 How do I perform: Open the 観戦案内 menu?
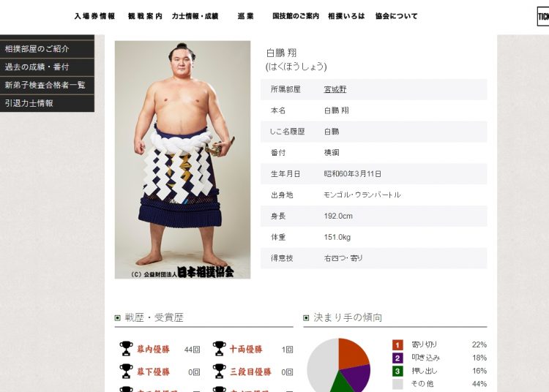[145, 16]
